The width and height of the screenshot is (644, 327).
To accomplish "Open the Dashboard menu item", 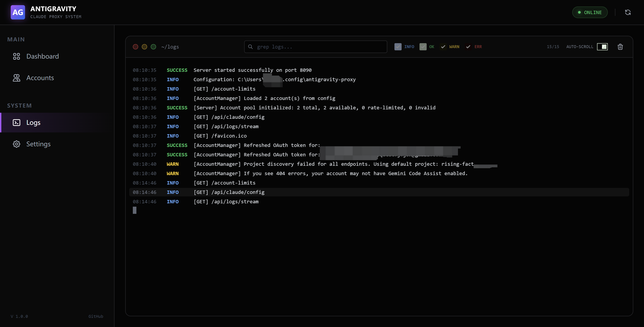I will (42, 56).
